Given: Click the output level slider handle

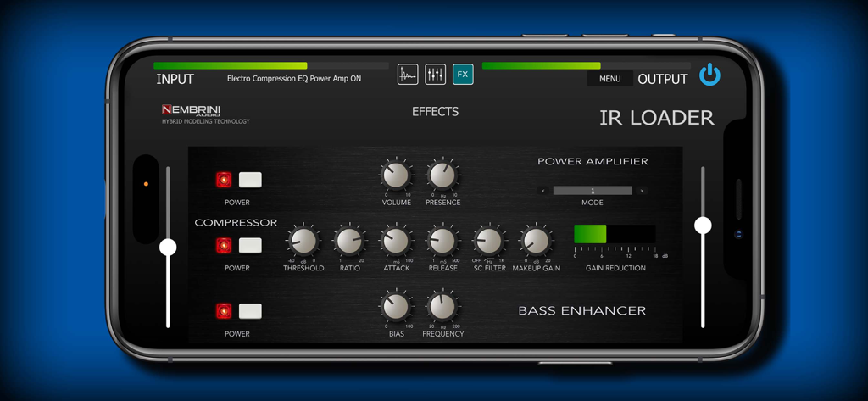Looking at the screenshot, I should pos(703,226).
